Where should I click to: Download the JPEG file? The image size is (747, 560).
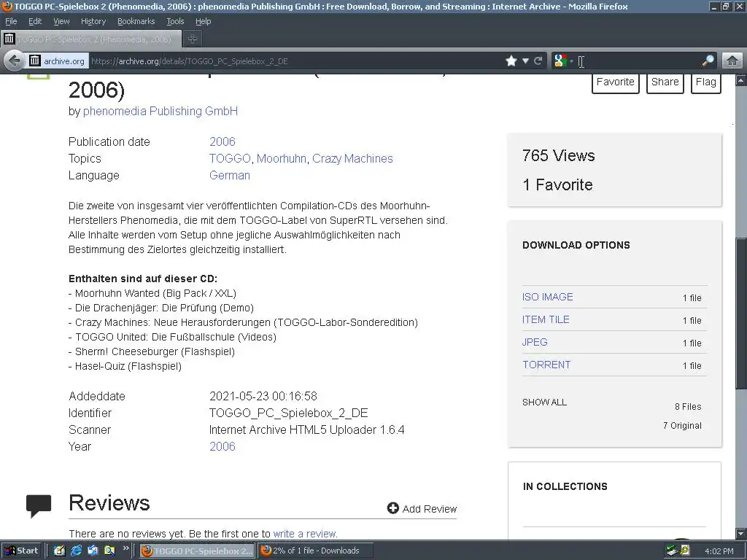(535, 342)
